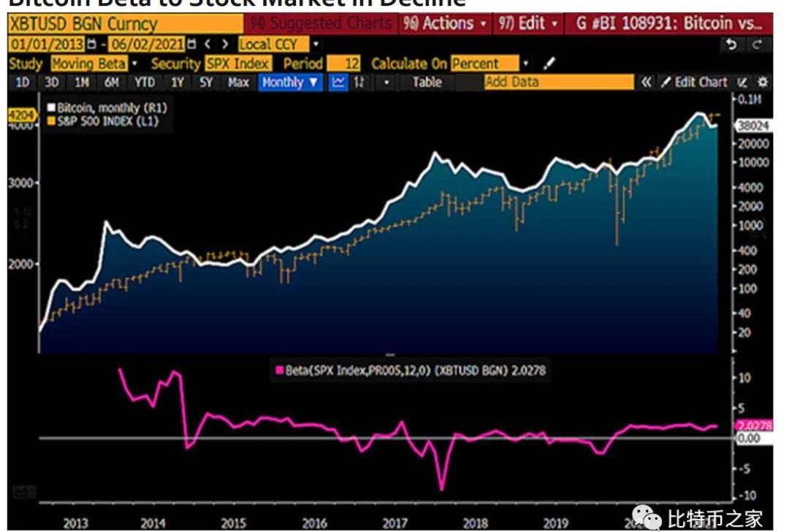Click the S&P 500 INDEX (L1) legend label

pyautogui.click(x=107, y=121)
